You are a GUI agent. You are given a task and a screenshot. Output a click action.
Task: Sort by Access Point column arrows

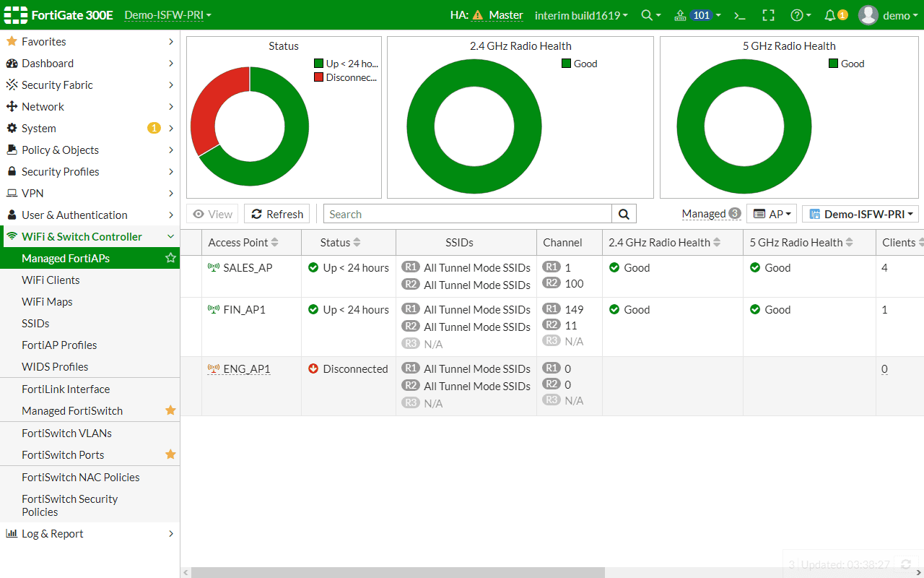click(x=274, y=243)
